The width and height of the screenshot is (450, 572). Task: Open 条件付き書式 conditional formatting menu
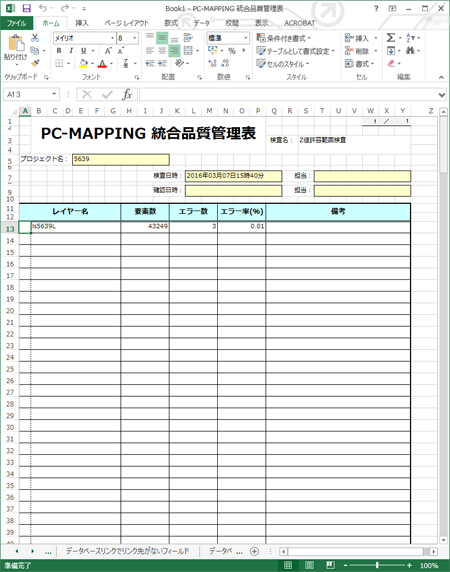(x=283, y=38)
